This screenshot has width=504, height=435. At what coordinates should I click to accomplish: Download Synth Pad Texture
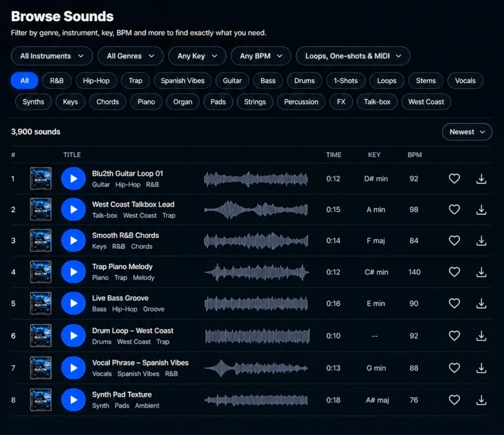(481, 400)
